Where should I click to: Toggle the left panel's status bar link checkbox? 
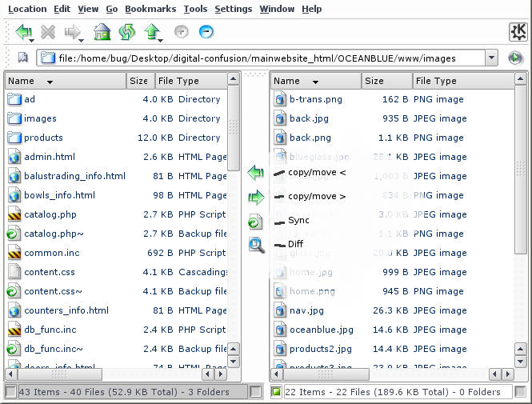point(10,392)
